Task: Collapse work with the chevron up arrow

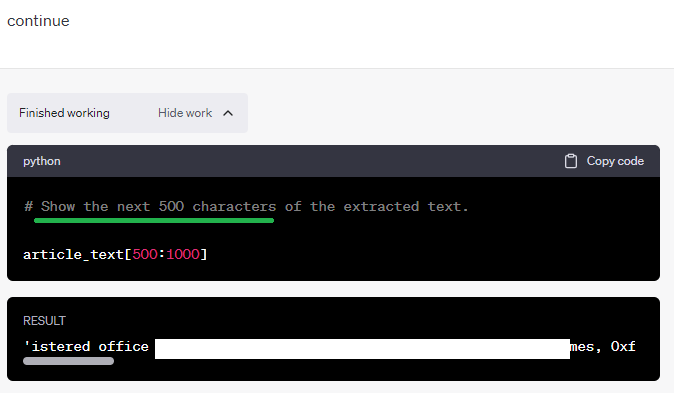Action: click(x=228, y=113)
